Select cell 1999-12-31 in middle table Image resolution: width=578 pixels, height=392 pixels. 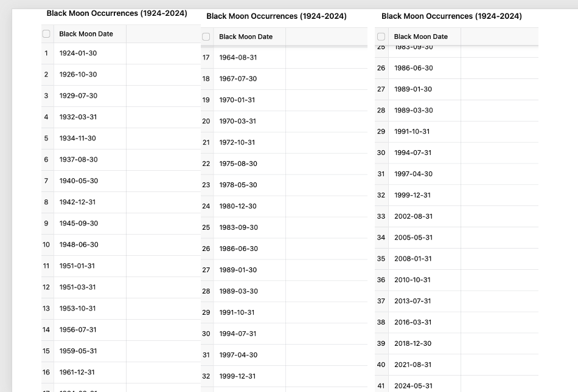point(249,376)
